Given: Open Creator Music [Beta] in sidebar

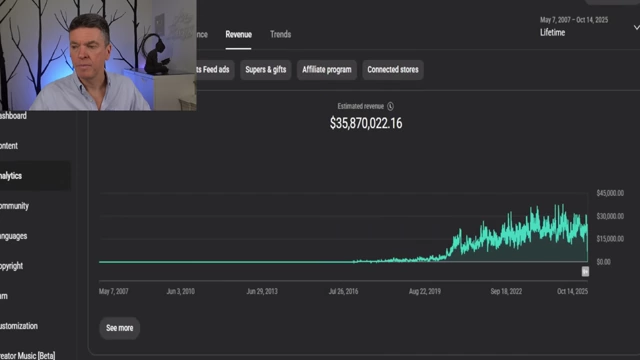Looking at the screenshot, I should coord(27,356).
